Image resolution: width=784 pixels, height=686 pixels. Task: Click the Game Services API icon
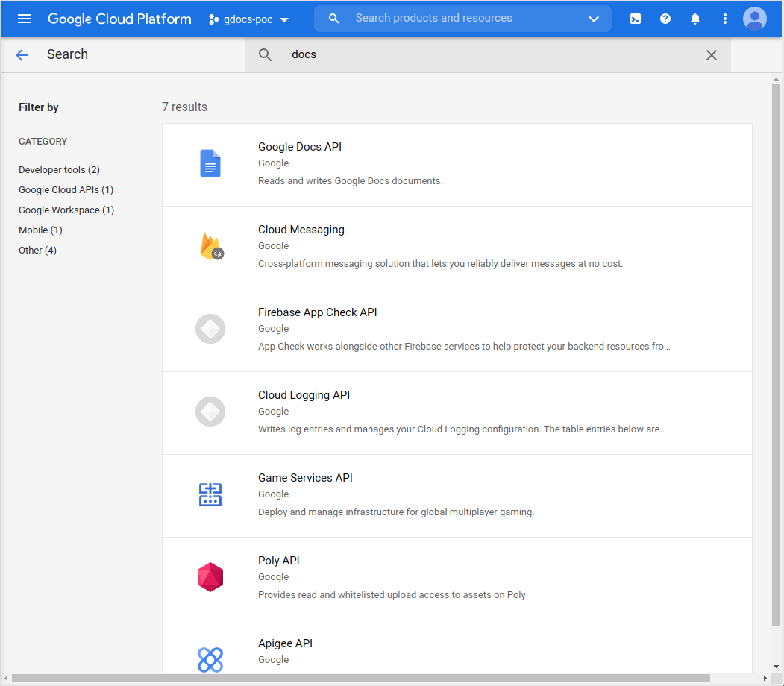point(210,494)
